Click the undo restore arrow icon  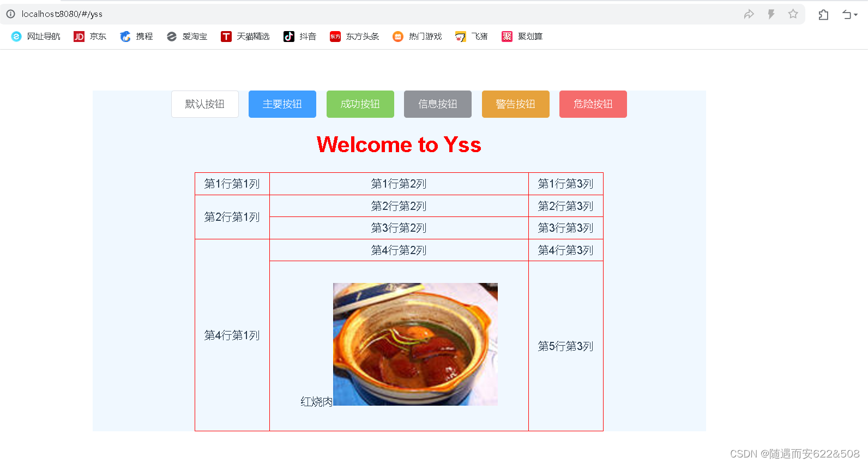click(x=847, y=15)
